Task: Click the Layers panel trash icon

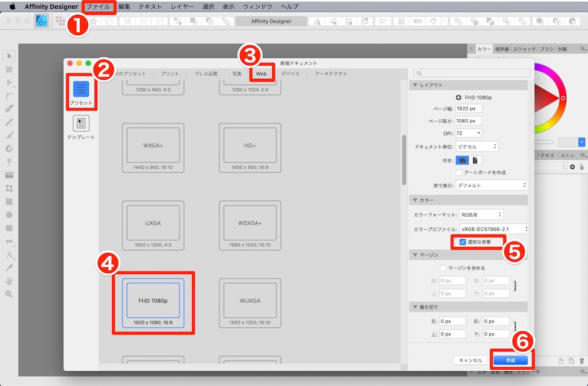Action: point(582,361)
